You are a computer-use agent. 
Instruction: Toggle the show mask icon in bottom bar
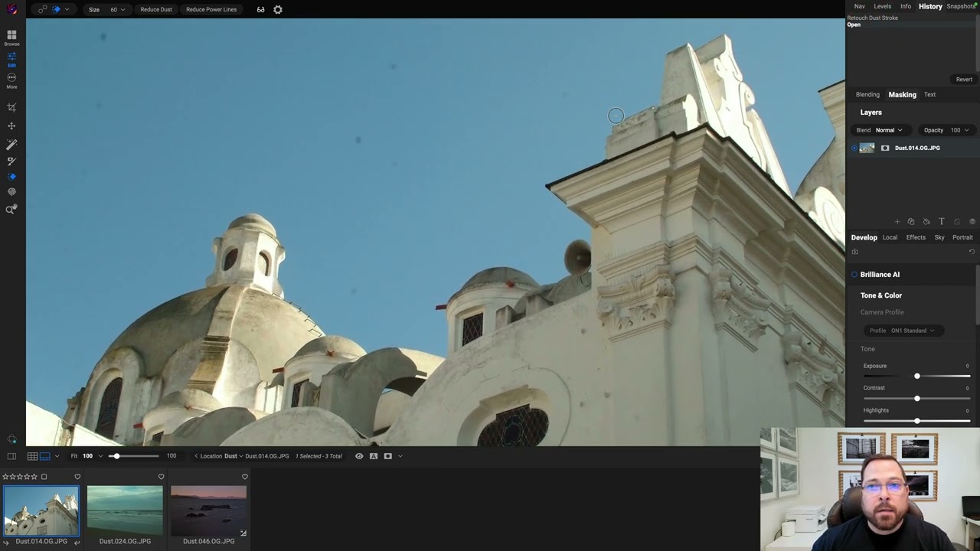tap(388, 456)
